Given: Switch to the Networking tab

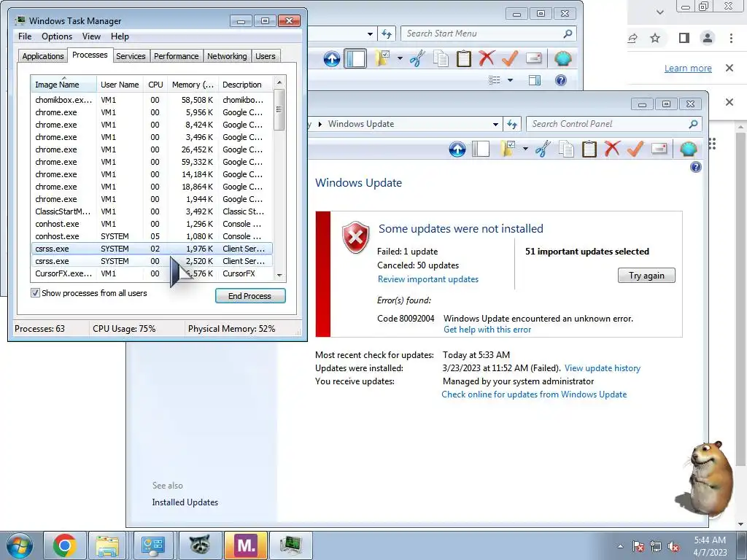Looking at the screenshot, I should (x=228, y=56).
